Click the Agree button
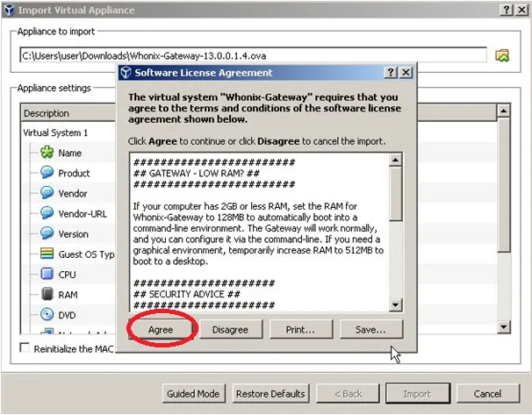 161,330
